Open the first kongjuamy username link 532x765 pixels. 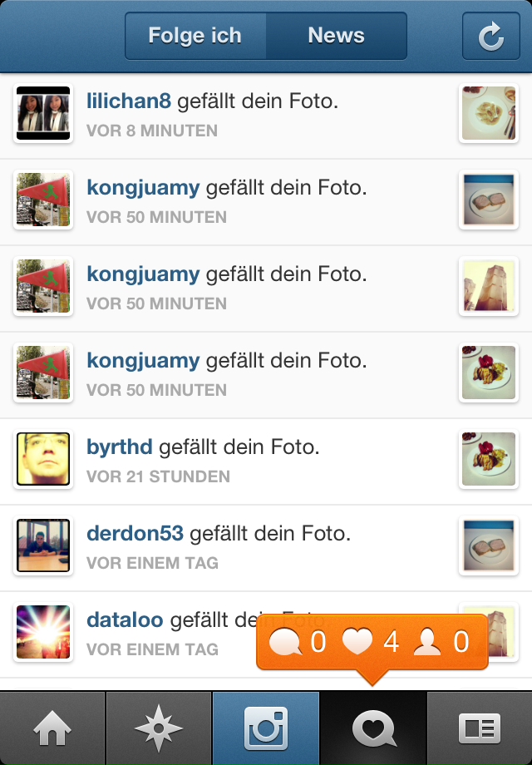point(143,188)
